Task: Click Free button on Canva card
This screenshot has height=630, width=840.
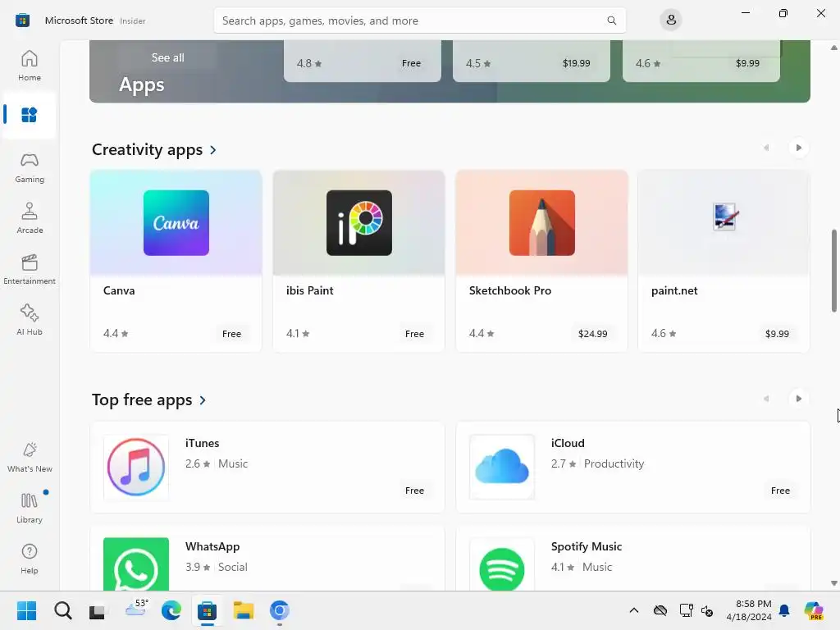Action: (x=231, y=334)
